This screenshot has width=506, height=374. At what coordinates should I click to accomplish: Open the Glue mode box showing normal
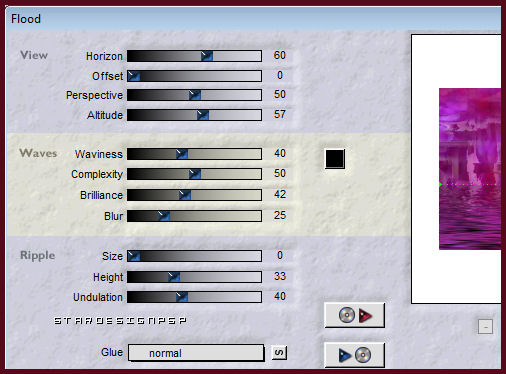196,353
